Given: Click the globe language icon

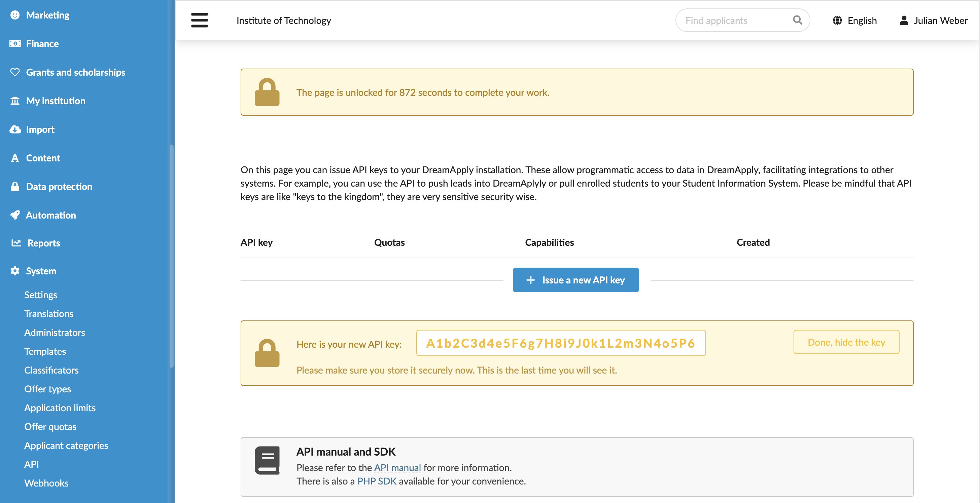Looking at the screenshot, I should click(837, 21).
